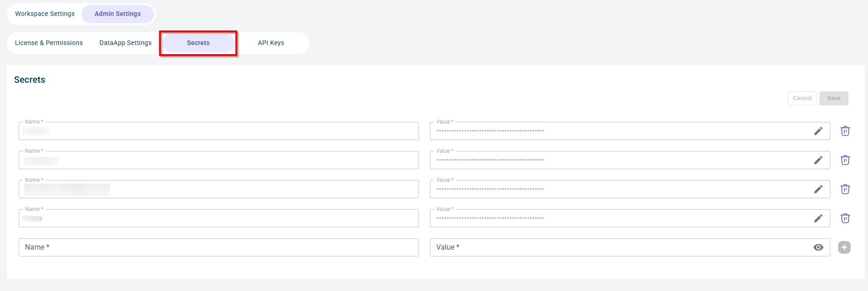Focus the empty Value field in last row

coord(618,247)
